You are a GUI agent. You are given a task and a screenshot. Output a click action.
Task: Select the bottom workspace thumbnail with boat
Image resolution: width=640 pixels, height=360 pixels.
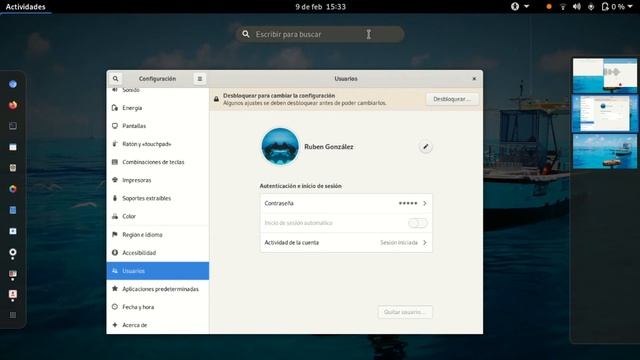point(604,151)
